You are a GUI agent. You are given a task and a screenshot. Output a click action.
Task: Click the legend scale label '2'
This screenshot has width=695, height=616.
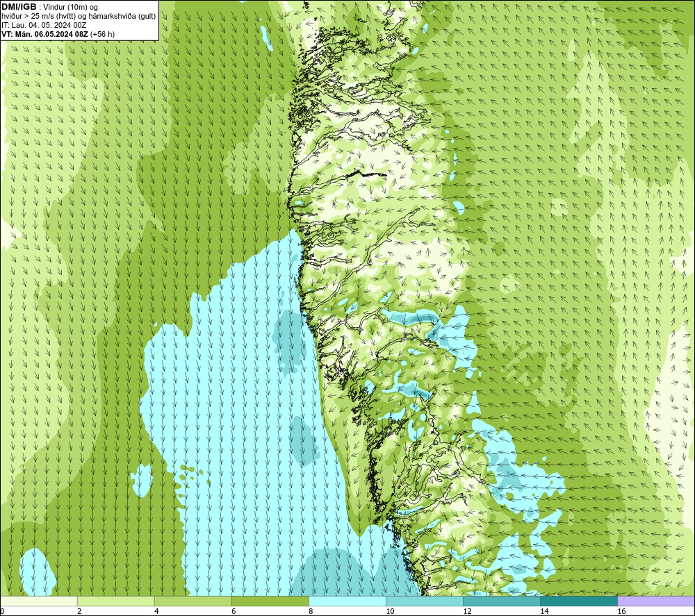(79, 611)
